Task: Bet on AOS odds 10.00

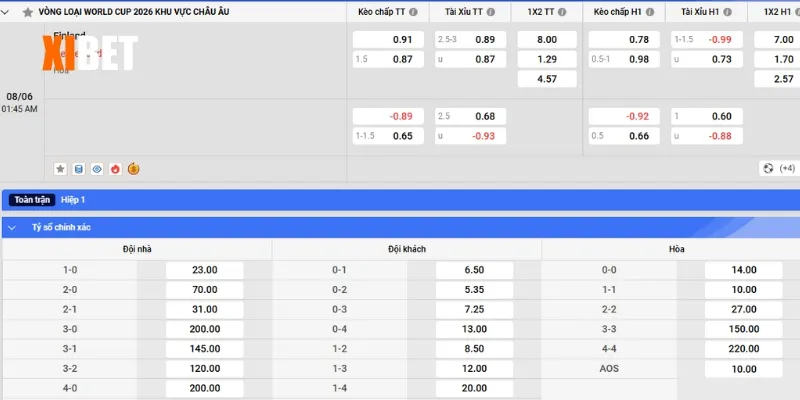Action: 743,369
